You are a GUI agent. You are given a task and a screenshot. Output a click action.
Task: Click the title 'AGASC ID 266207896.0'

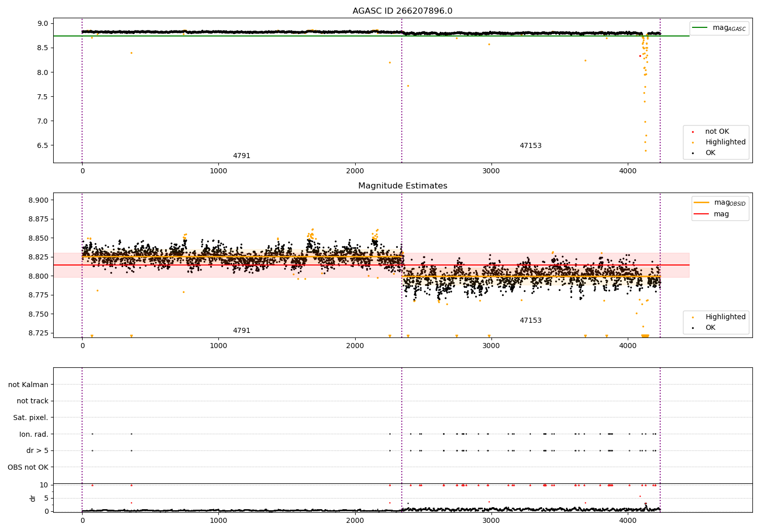click(402, 11)
